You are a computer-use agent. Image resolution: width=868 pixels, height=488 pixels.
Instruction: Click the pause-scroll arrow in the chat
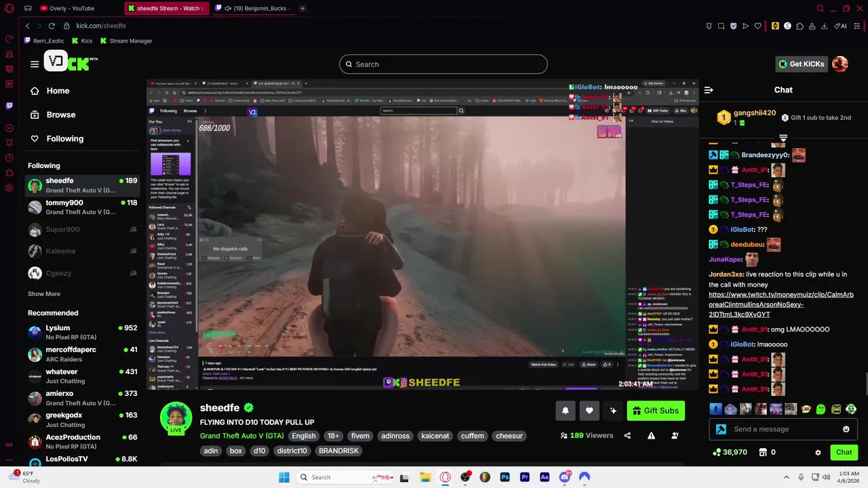pyautogui.click(x=783, y=138)
